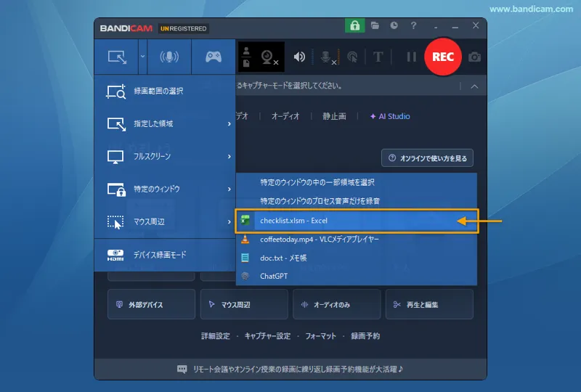Image resolution: width=581 pixels, height=392 pixels.
Task: Open the screen mode dropdown arrow
Action: [x=142, y=57]
